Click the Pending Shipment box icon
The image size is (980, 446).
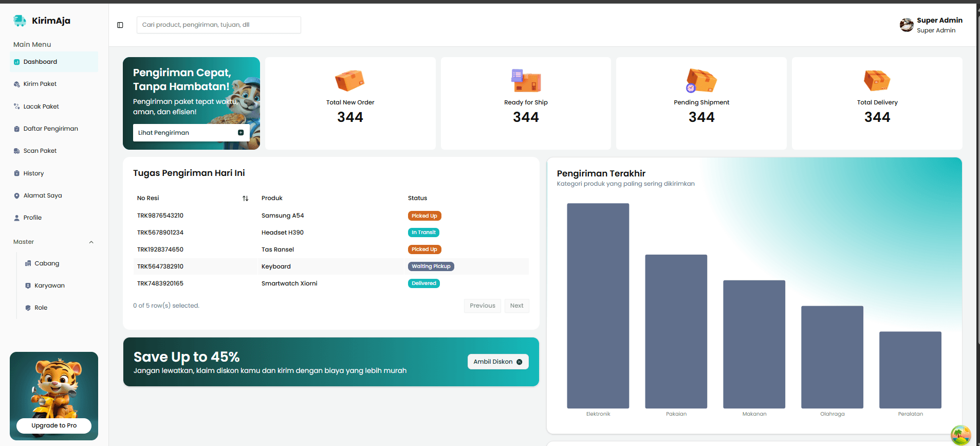[x=701, y=80]
